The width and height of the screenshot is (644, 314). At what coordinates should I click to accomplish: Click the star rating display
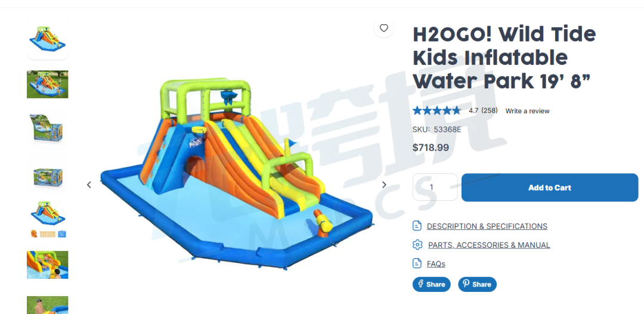436,110
